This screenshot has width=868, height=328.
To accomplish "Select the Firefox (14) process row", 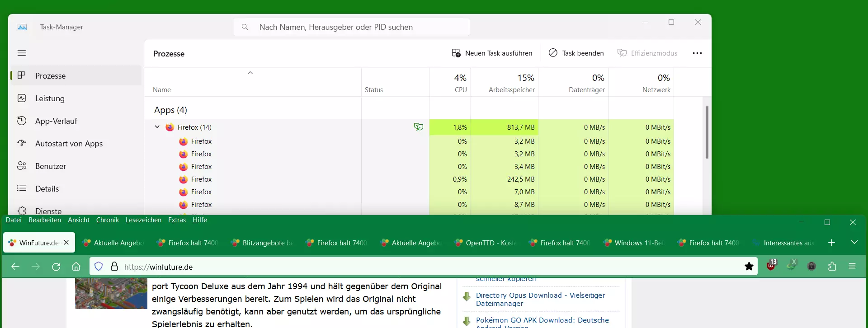I will click(x=409, y=127).
